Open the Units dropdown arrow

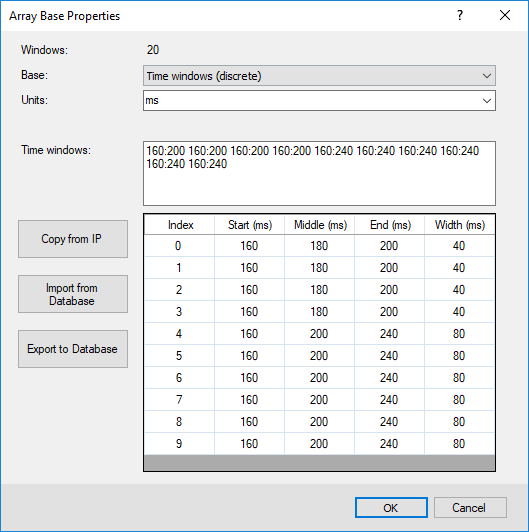coord(487,101)
